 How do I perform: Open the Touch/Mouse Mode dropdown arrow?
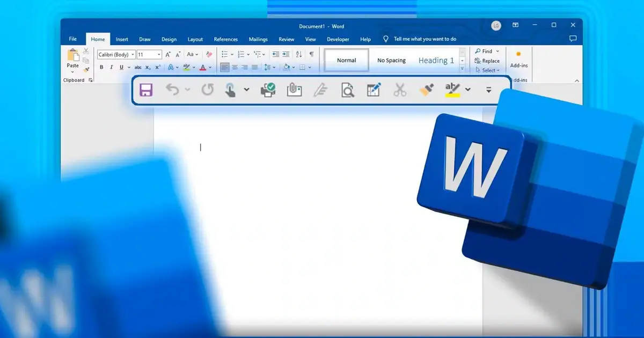246,90
